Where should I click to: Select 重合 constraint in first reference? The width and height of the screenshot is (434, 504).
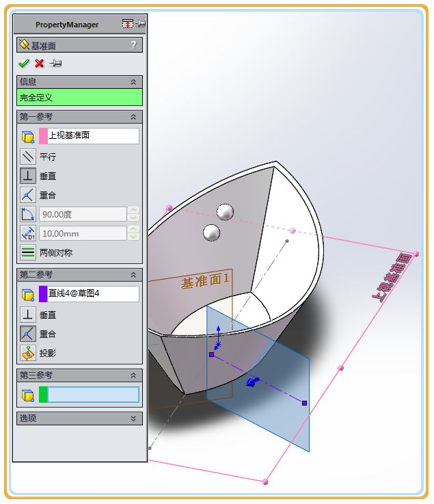(x=28, y=195)
